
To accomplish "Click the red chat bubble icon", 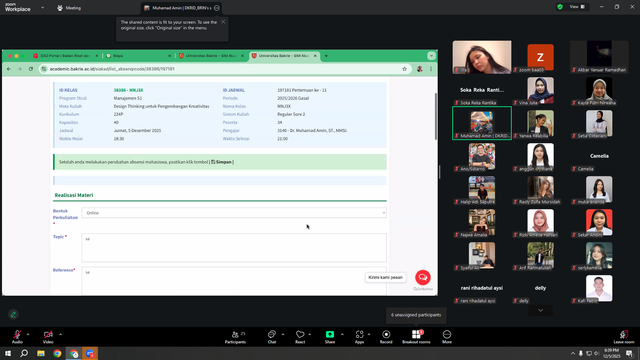I will coord(423,278).
